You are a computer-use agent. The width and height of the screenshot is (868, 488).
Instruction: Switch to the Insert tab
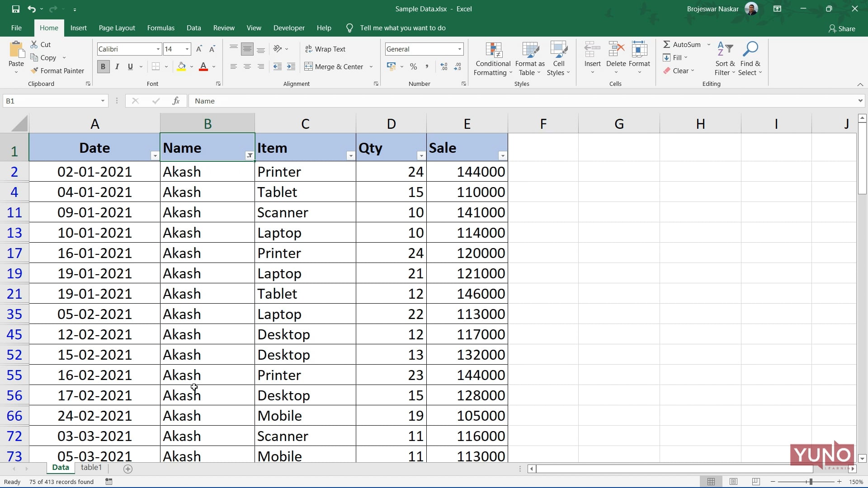tap(78, 28)
